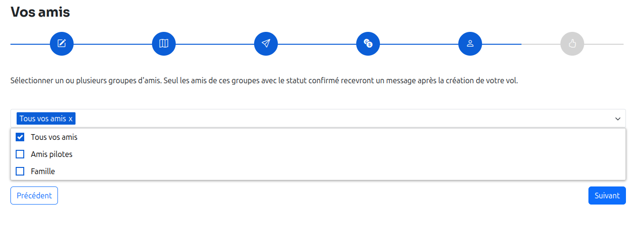
Task: Choose 'Amis pilotes' option label in list
Action: [x=52, y=154]
